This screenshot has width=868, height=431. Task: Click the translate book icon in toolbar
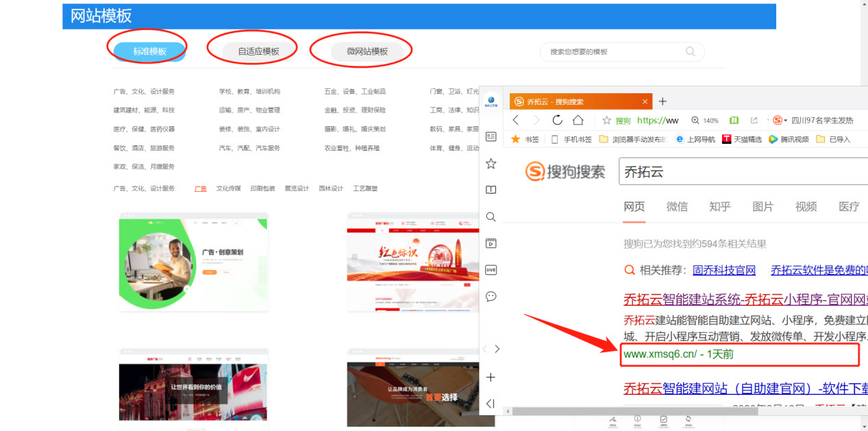click(734, 120)
